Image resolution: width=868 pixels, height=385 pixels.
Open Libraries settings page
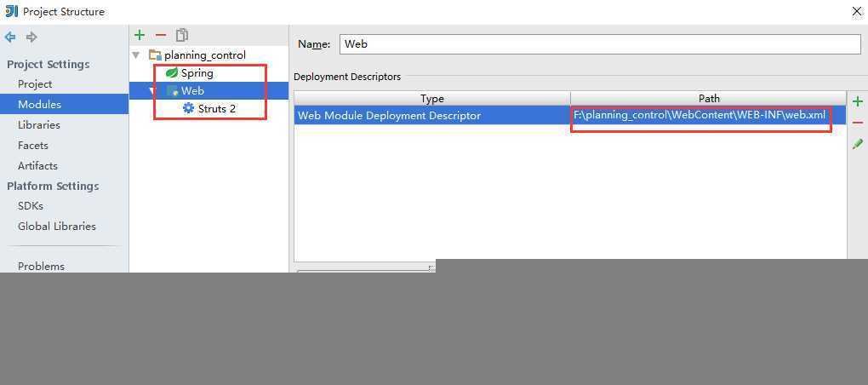pos(39,124)
